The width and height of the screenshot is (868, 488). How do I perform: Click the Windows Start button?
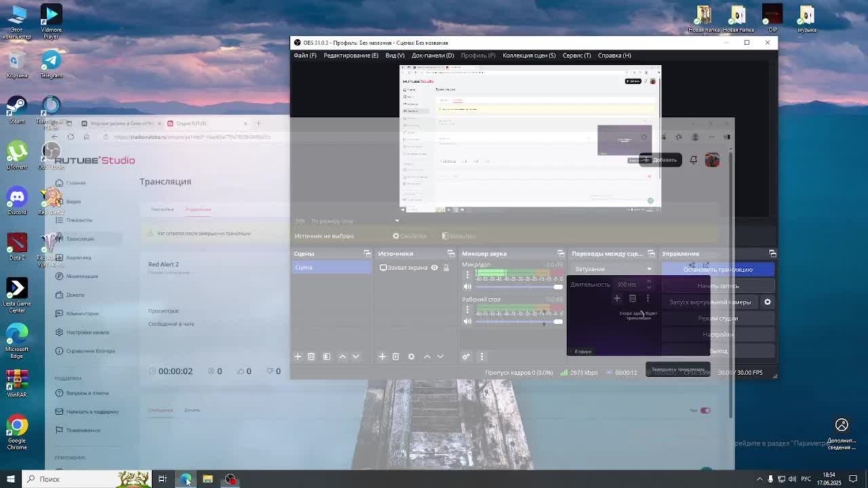tap(10, 479)
